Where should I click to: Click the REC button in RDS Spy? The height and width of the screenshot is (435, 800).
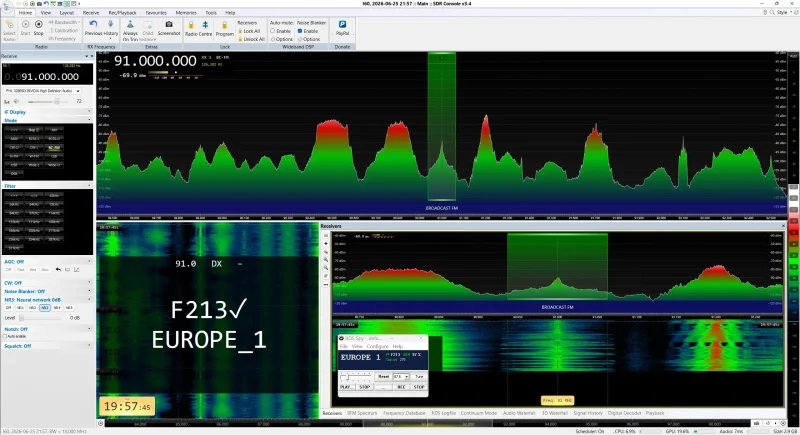pyautogui.click(x=401, y=387)
